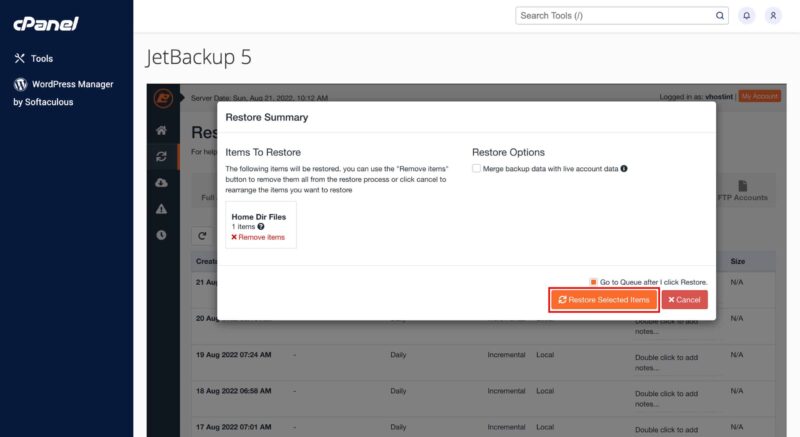Viewport: 800px width, 437px height.
Task: Click the JetBackup logo icon
Action: tap(163, 98)
